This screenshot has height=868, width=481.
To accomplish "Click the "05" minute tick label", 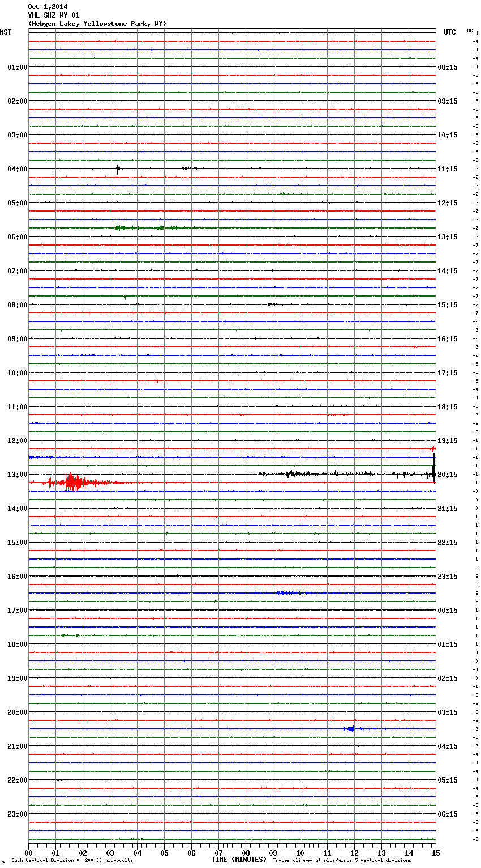I will (x=164, y=853).
